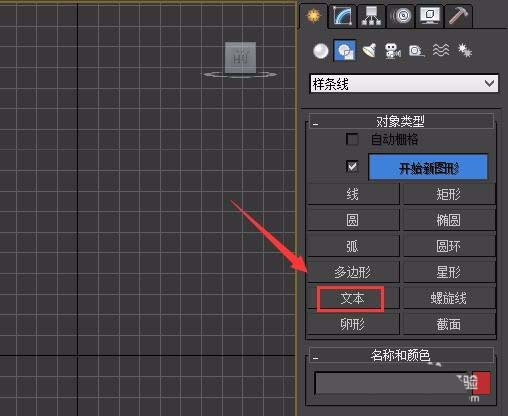508x416 pixels.
Task: Click the 卵形 shape button
Action: pyautogui.click(x=353, y=324)
